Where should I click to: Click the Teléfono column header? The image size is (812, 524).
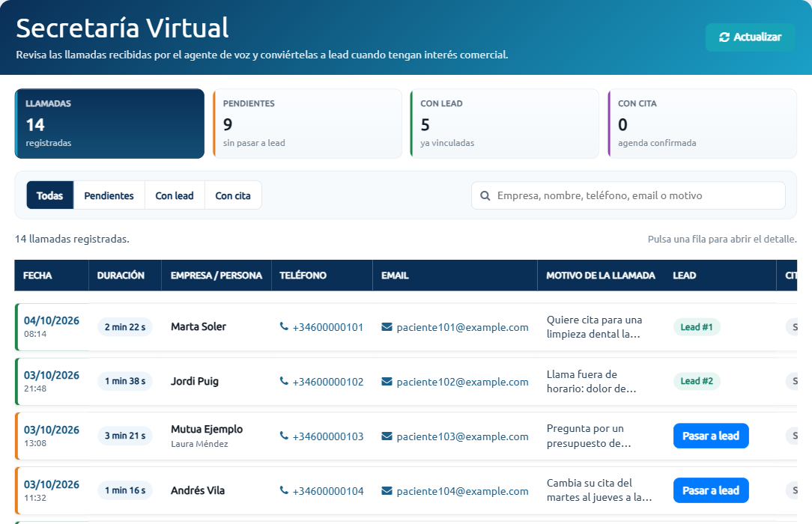321,275
